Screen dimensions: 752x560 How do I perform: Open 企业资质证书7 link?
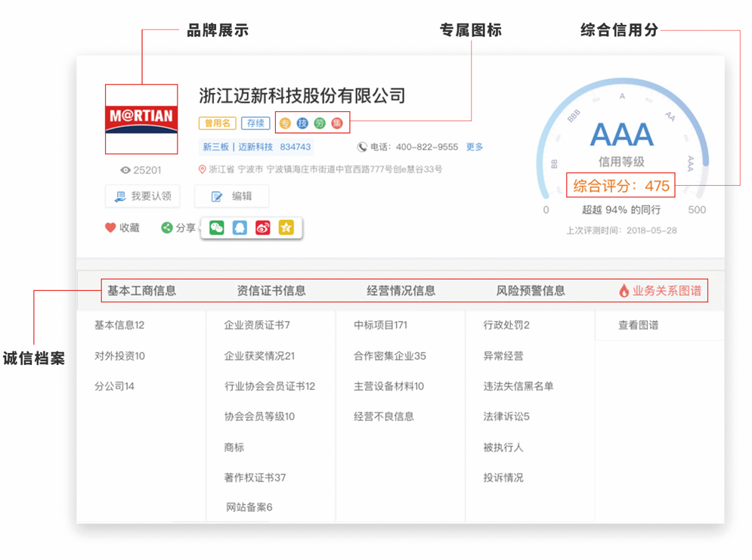click(x=257, y=325)
